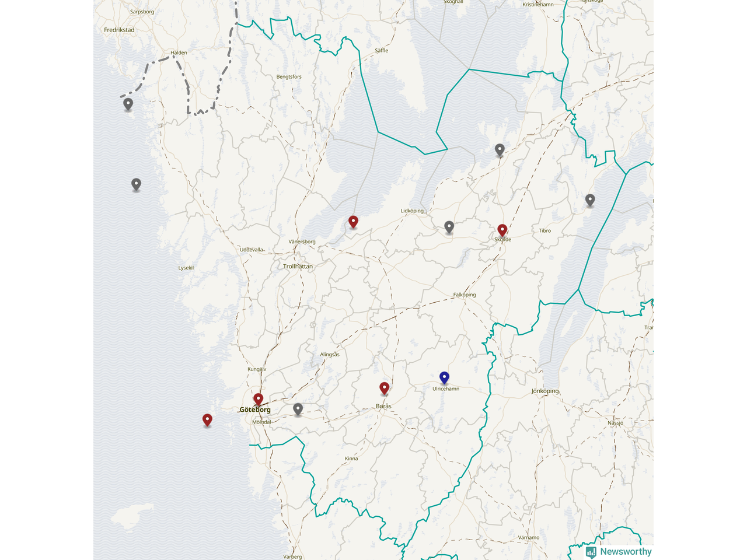This screenshot has height=560, width=747.
Task: Click the Sarpsborg label
Action: [142, 12]
